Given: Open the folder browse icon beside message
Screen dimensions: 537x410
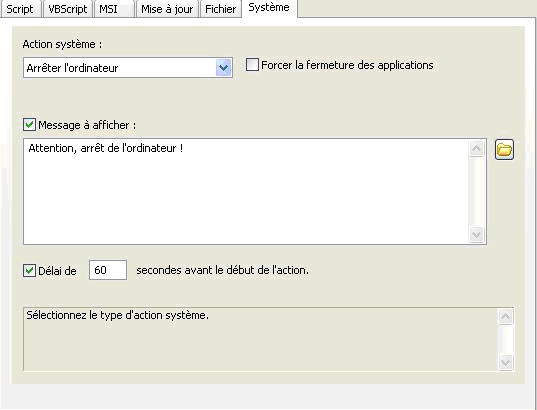Looking at the screenshot, I should 504,150.
